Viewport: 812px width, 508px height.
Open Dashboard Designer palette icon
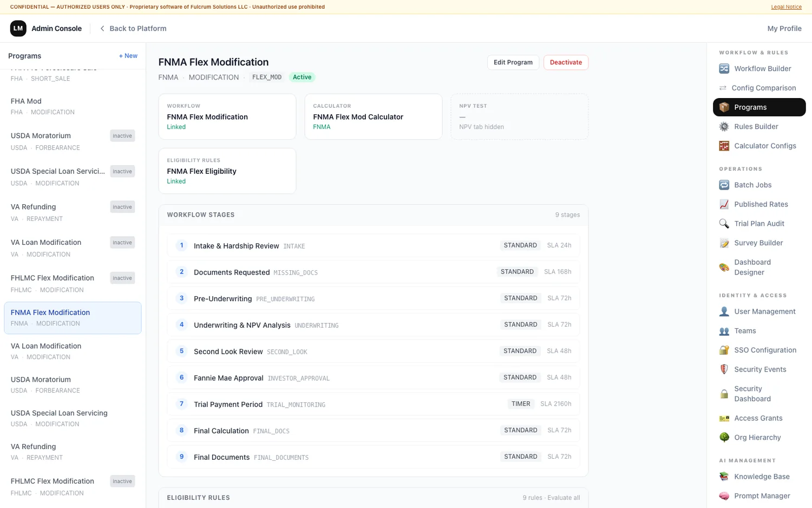[724, 267]
